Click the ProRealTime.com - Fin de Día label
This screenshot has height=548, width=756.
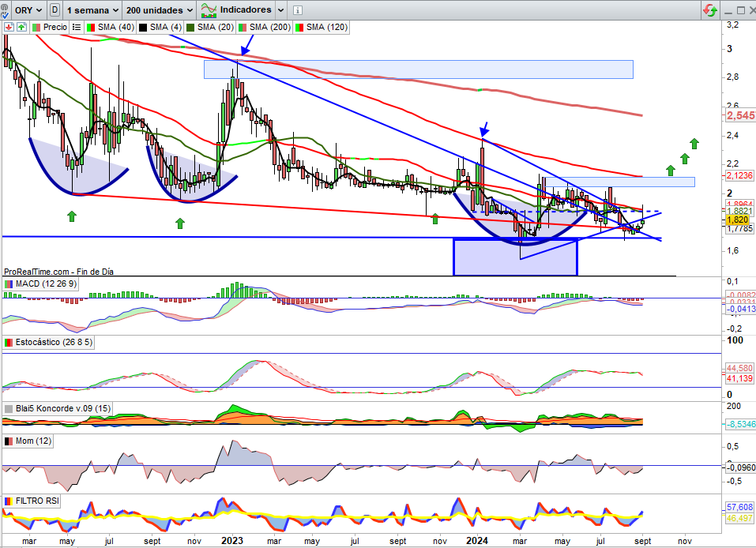point(58,272)
